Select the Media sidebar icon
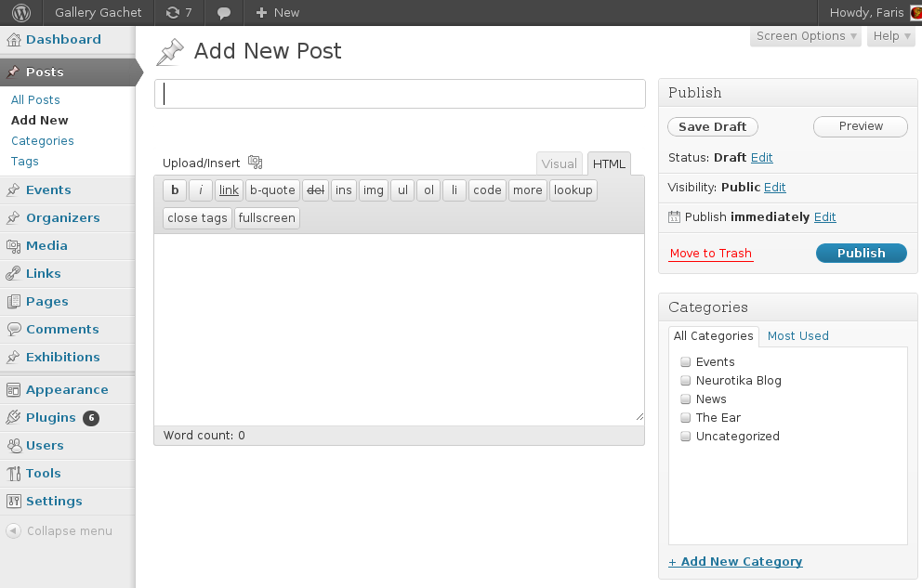The image size is (922, 588). tap(14, 245)
